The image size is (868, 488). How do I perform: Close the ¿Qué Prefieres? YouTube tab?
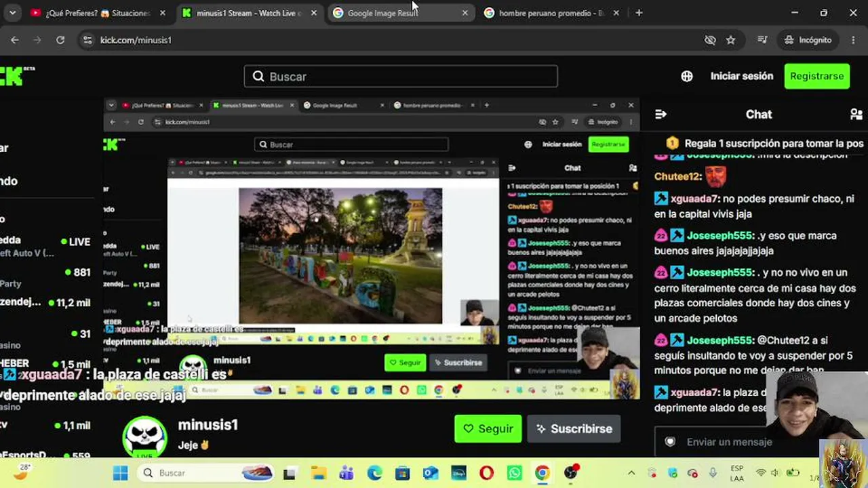pos(163,13)
